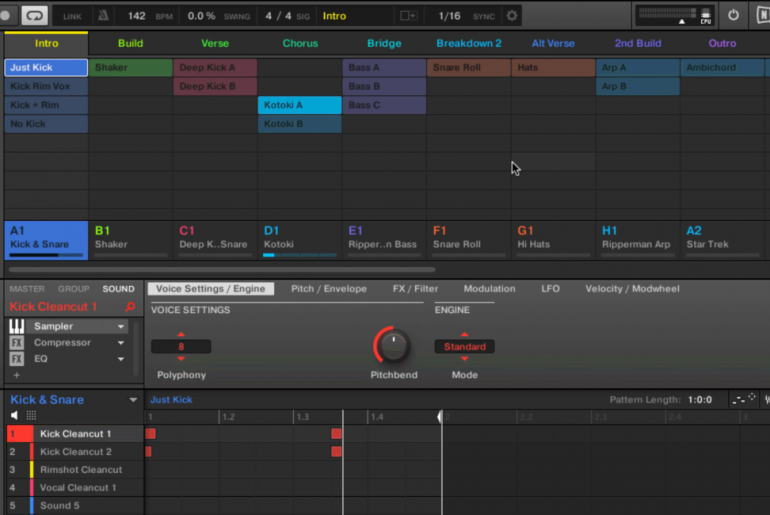Enable the metronome icon
The height and width of the screenshot is (515, 770).
pos(103,16)
